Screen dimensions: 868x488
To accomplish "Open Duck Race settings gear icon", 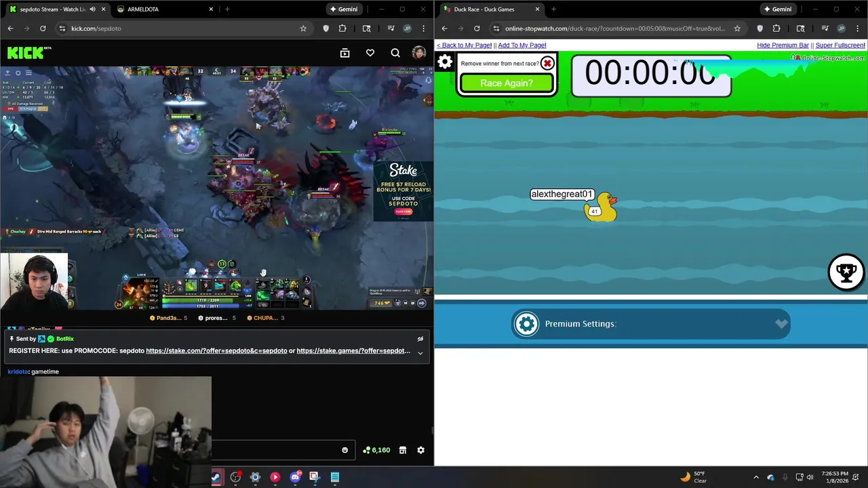I will [x=445, y=62].
